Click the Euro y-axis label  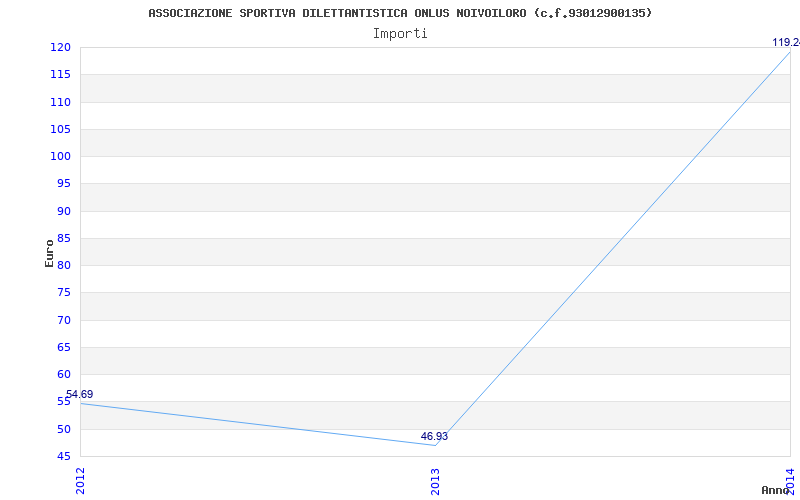pos(49,253)
